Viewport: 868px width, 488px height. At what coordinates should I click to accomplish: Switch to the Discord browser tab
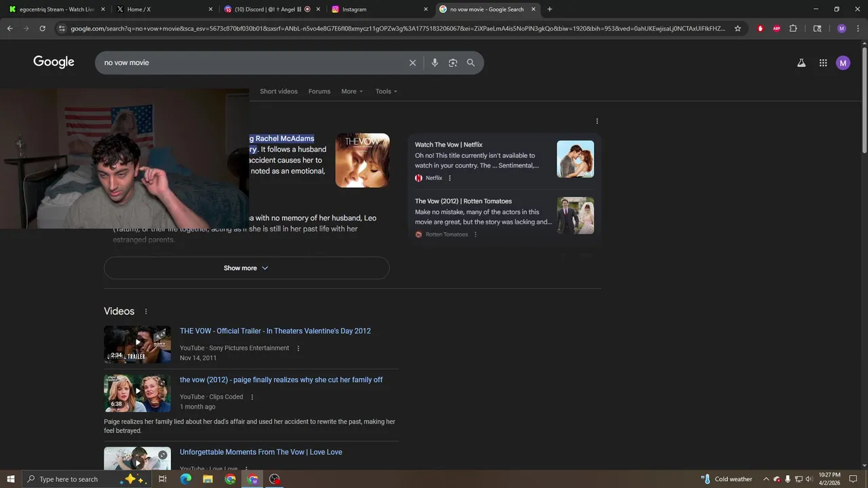tap(271, 9)
